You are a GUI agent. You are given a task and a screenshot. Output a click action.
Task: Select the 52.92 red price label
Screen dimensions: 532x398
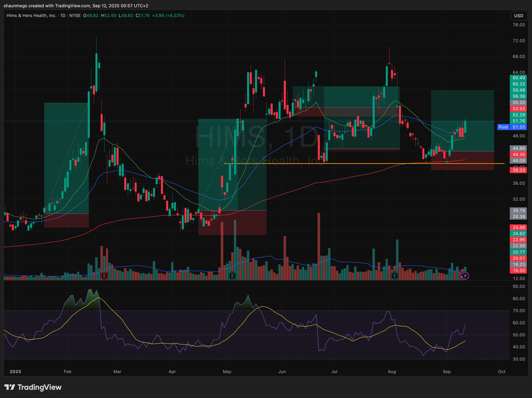519,108
